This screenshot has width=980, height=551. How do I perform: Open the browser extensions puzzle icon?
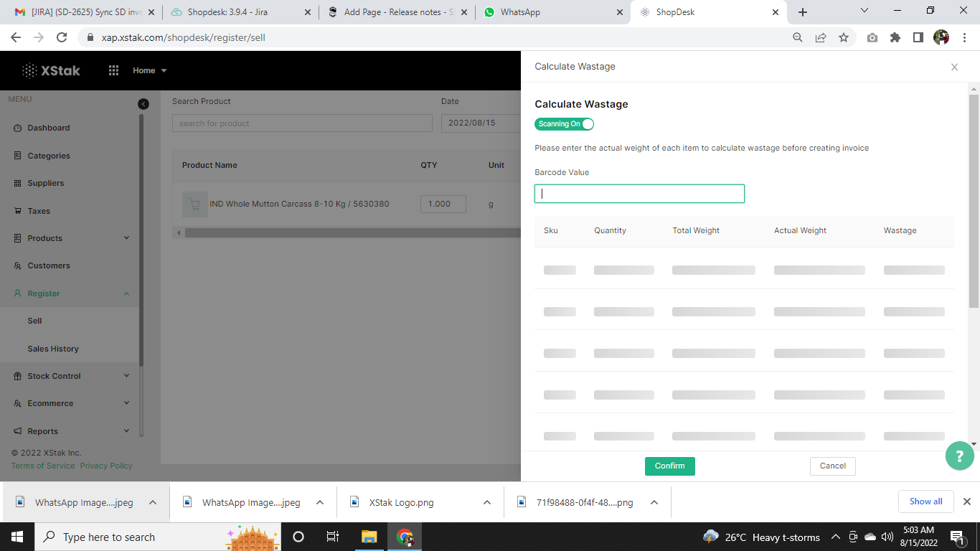click(x=895, y=37)
